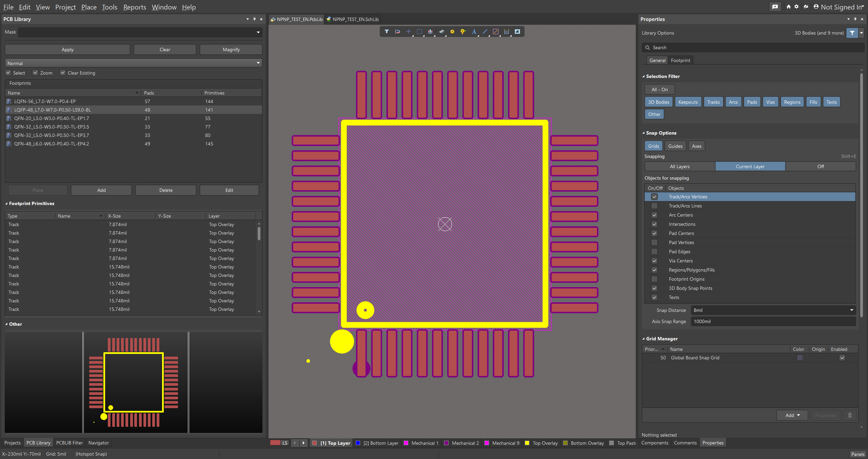
Task: Choose the dimension placement tool
Action: 507,32
